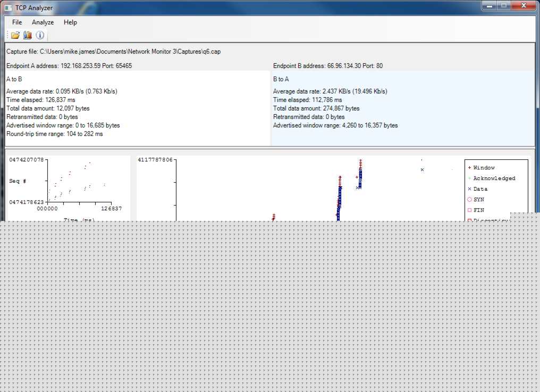
Task: Click Advertised window range 0 to 16,685
Action: [x=63, y=125]
